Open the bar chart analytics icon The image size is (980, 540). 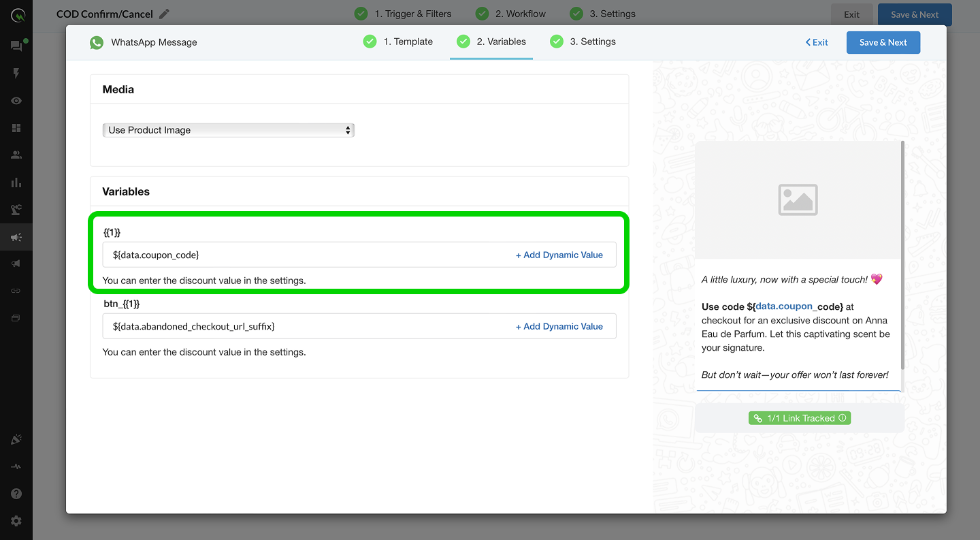(16, 182)
